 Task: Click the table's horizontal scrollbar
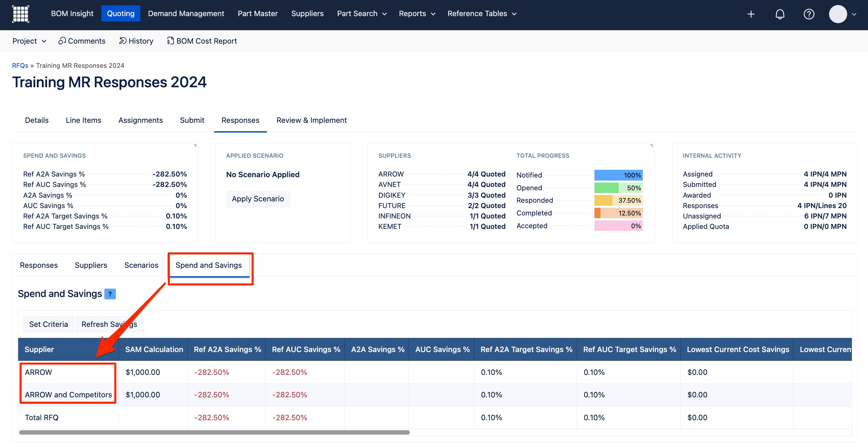coord(214,432)
